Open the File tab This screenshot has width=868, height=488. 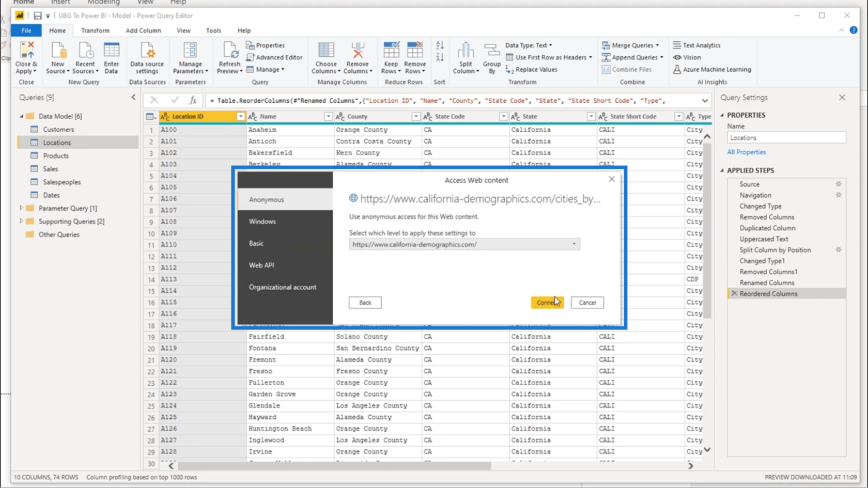click(26, 30)
